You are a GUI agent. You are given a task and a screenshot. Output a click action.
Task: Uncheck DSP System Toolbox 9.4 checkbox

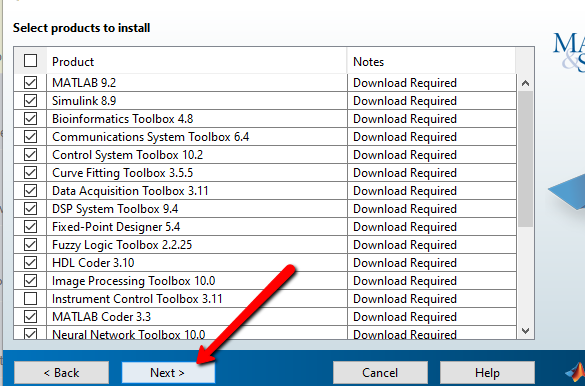point(30,208)
